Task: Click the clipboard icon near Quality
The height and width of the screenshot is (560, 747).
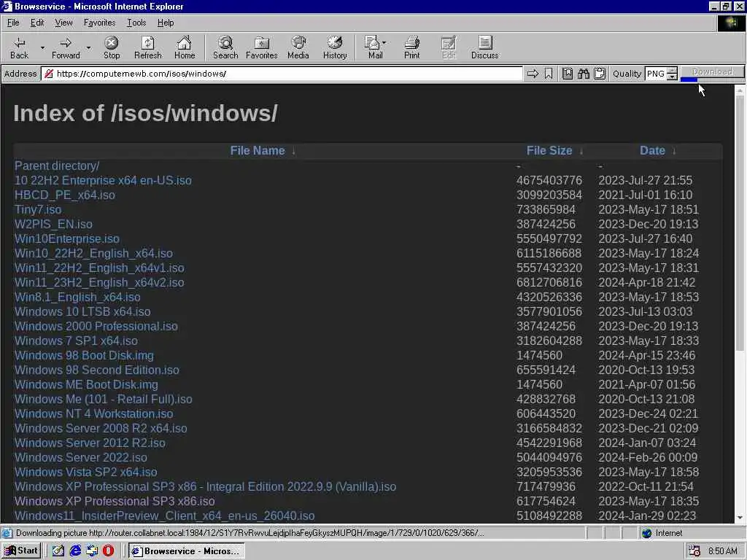Action: [600, 74]
